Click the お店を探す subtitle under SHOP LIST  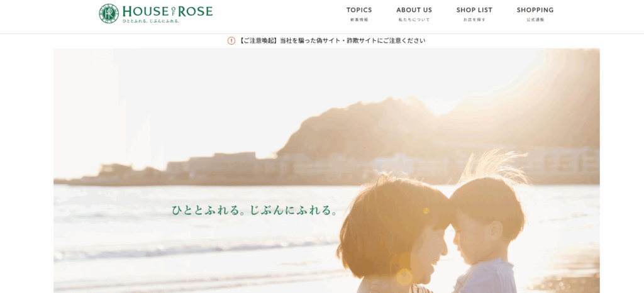click(x=474, y=20)
